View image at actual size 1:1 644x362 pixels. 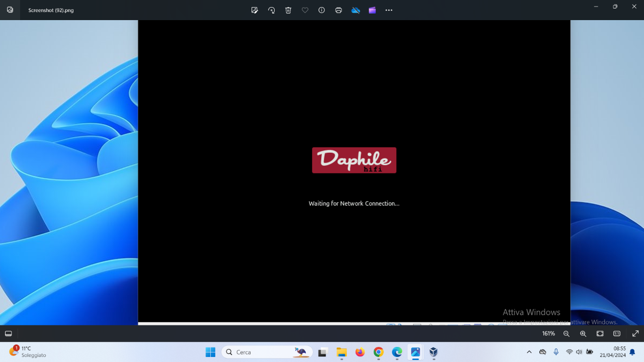point(617,333)
